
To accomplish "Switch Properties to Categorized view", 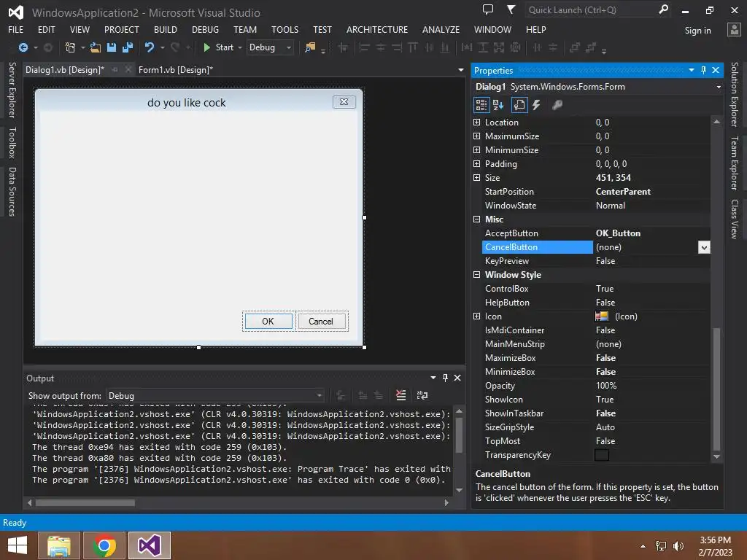I will point(481,105).
